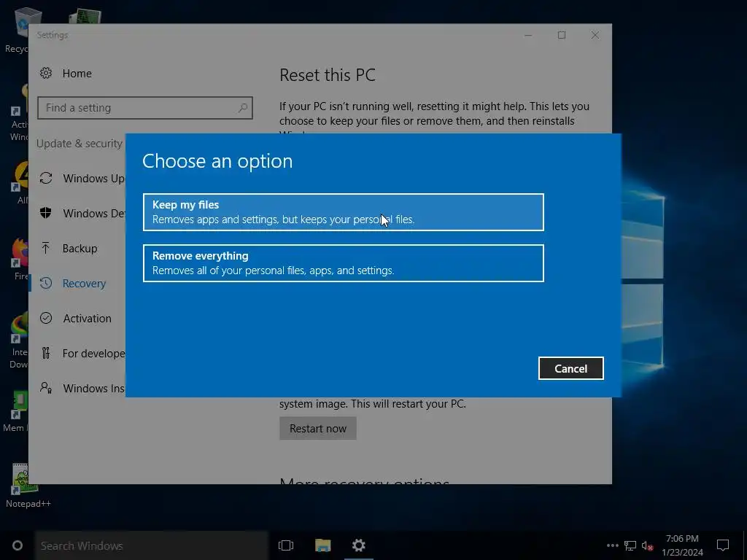Click the Windows Update refresh arrows icon
This screenshot has height=560, width=747.
click(x=46, y=178)
